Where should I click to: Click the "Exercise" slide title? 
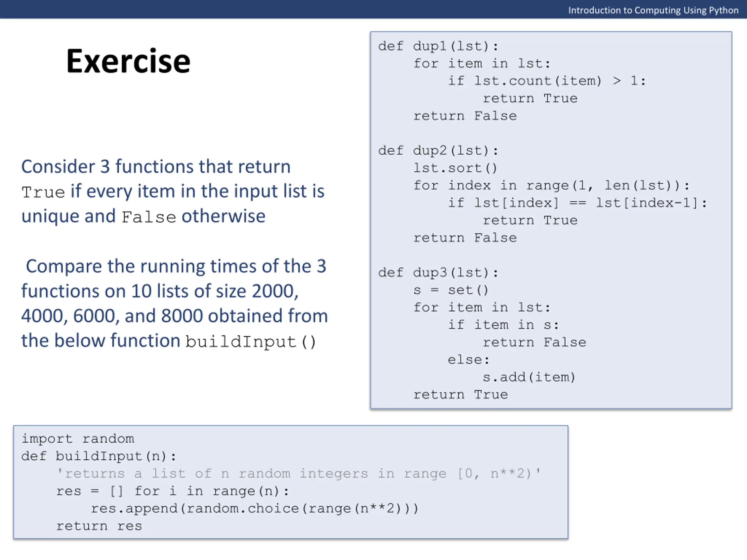point(128,62)
